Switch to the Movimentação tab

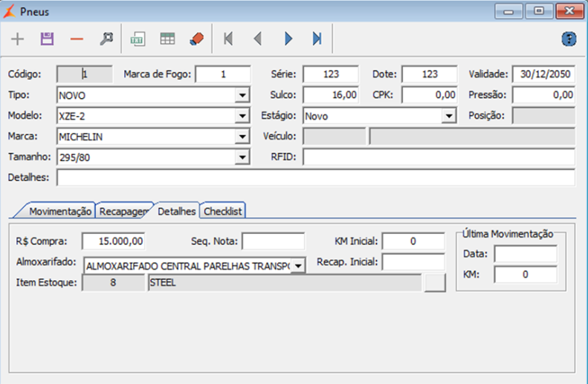60,211
